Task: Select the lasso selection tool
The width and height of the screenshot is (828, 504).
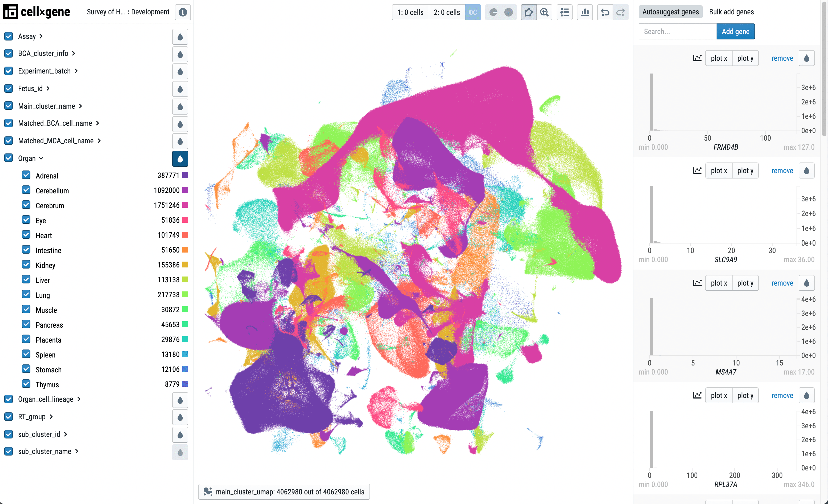Action: pyautogui.click(x=528, y=12)
